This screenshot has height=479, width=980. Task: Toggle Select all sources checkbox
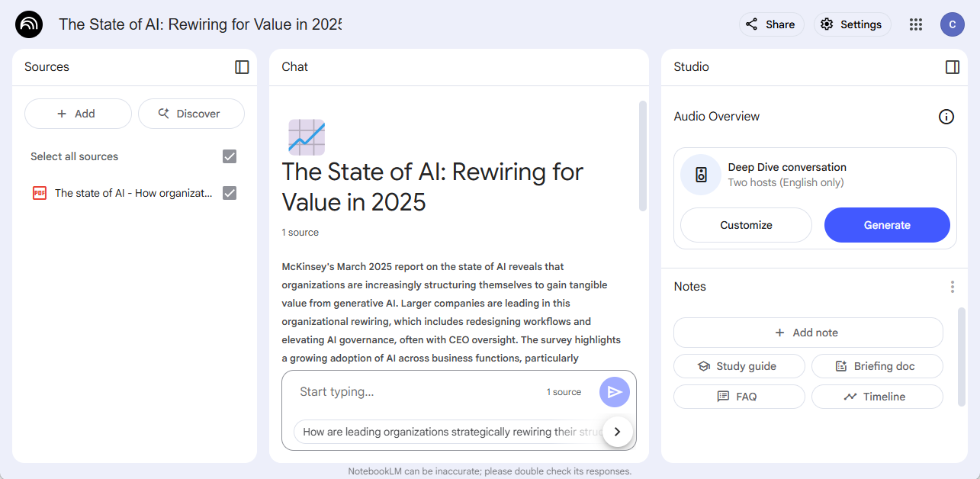tap(230, 156)
